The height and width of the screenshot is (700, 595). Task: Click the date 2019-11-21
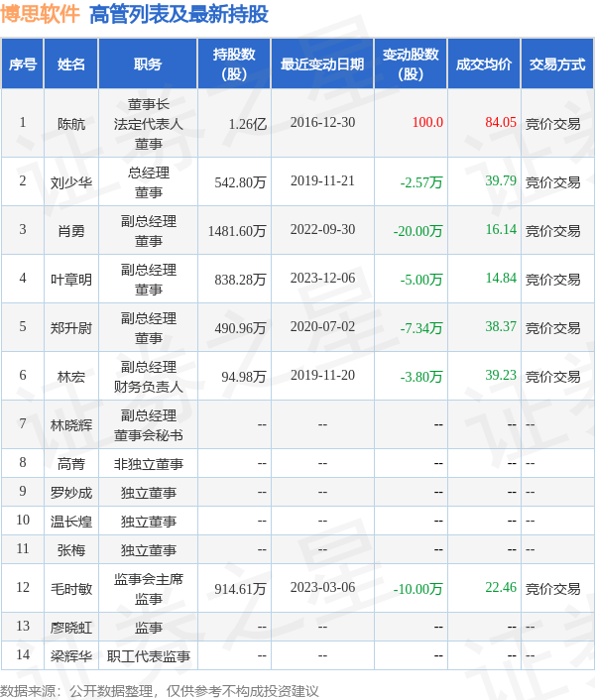(x=322, y=180)
